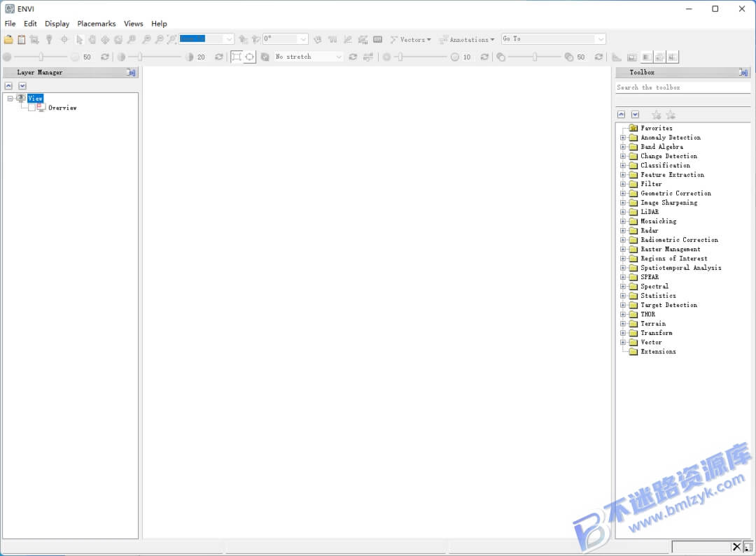Open the File menu
This screenshot has height=556, width=756.
(x=10, y=24)
